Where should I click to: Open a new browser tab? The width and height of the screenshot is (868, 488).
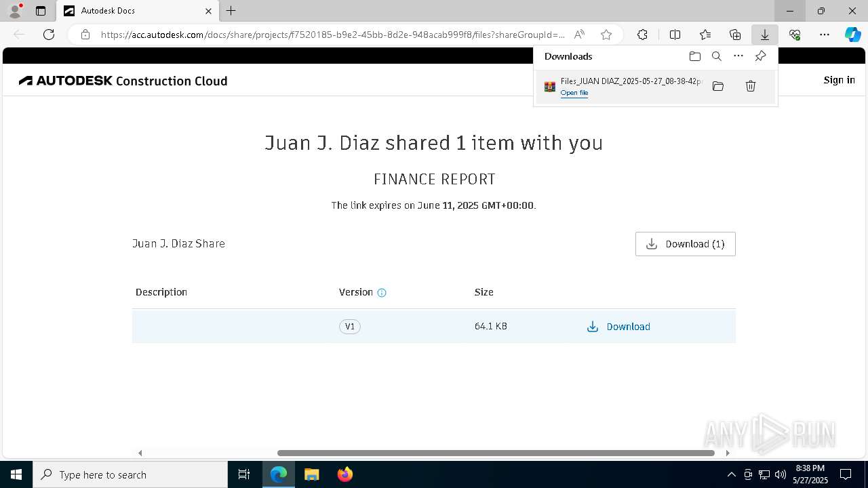click(231, 11)
